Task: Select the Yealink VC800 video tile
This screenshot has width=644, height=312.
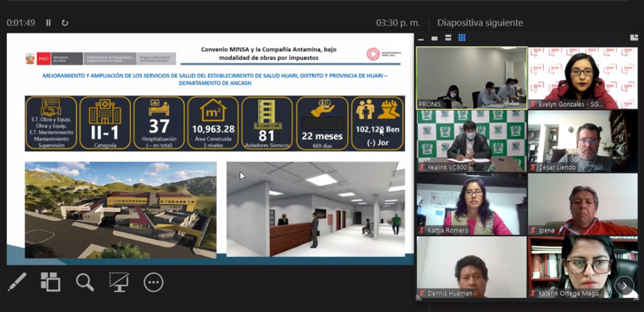Action: click(x=471, y=141)
